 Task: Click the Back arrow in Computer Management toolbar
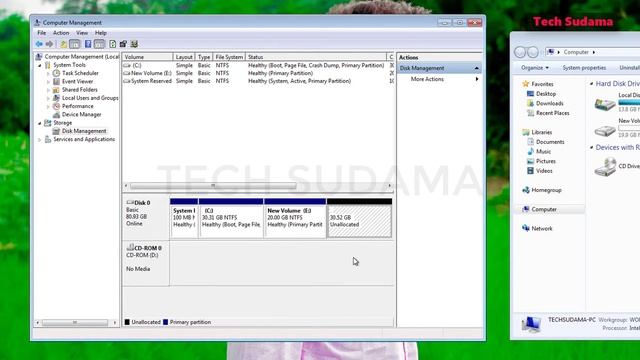point(39,44)
